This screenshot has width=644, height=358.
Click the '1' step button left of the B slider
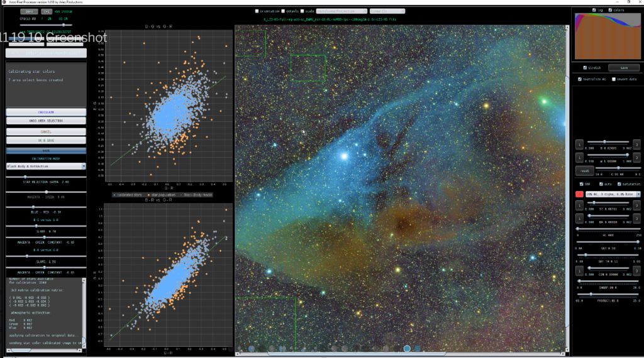click(x=580, y=144)
